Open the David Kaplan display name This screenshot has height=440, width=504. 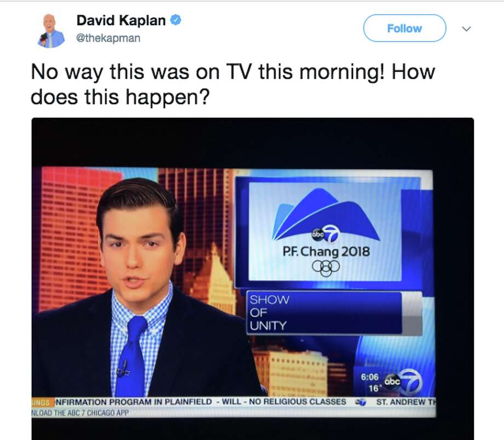tap(121, 20)
